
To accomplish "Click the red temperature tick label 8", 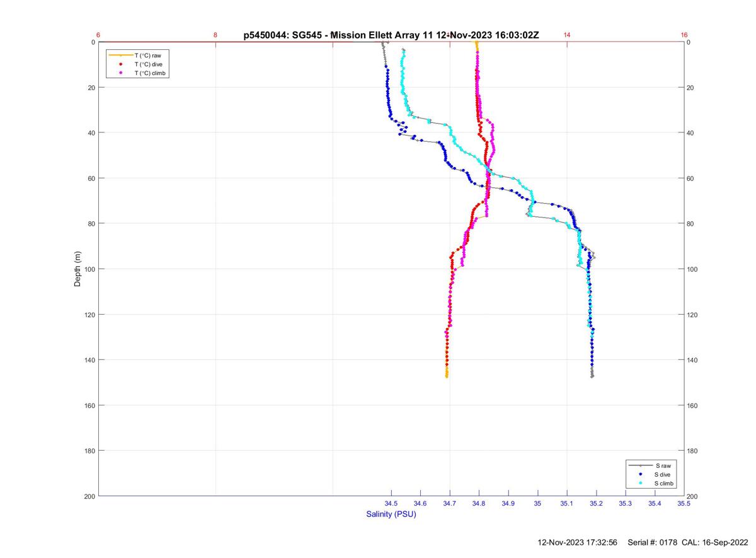I will [215, 35].
